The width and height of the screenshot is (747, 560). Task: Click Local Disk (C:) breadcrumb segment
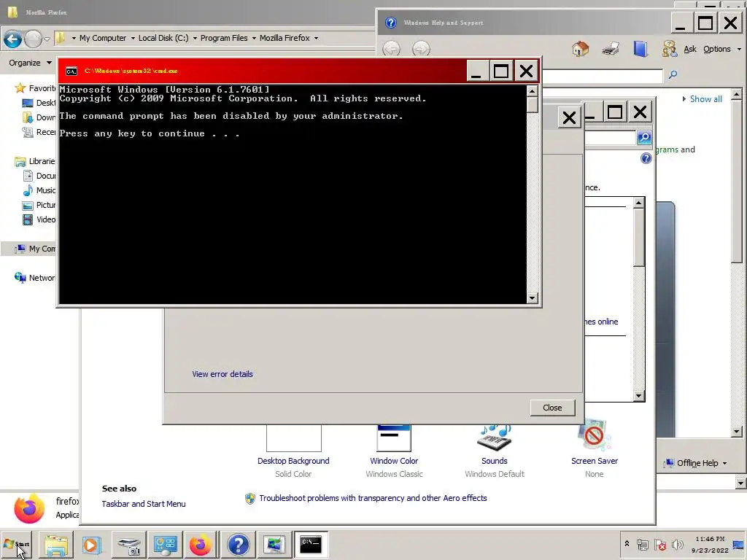pos(163,38)
